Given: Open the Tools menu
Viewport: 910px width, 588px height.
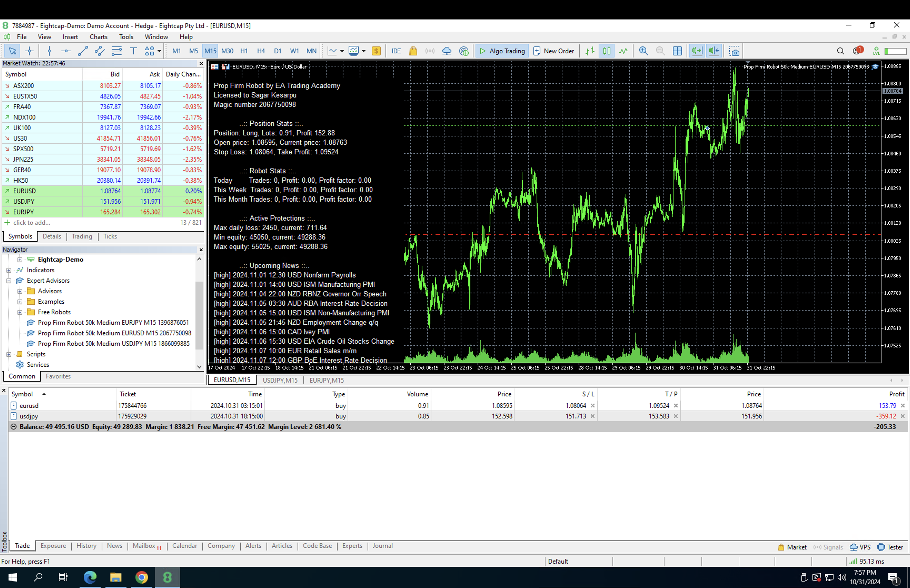Looking at the screenshot, I should click(126, 37).
